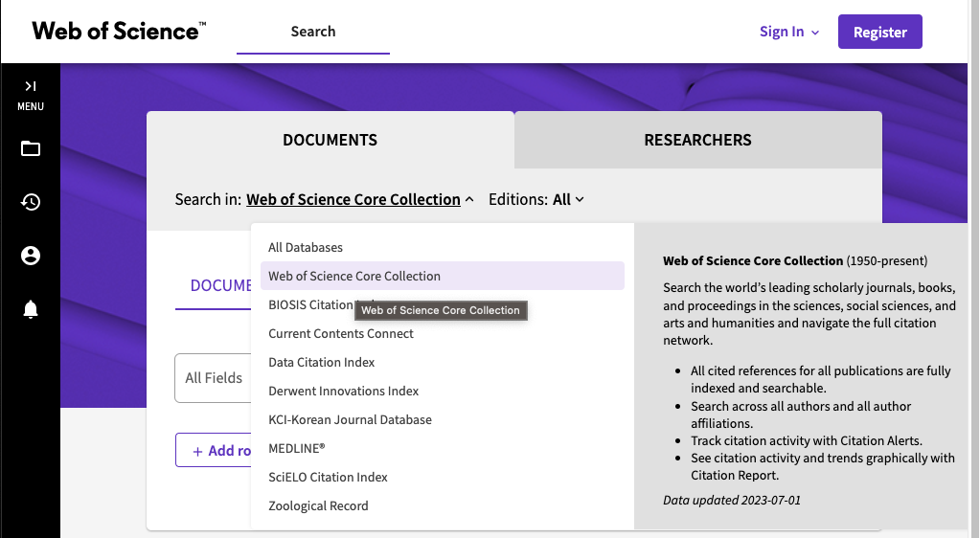
Task: Open the alerts bell icon
Action: click(x=31, y=309)
